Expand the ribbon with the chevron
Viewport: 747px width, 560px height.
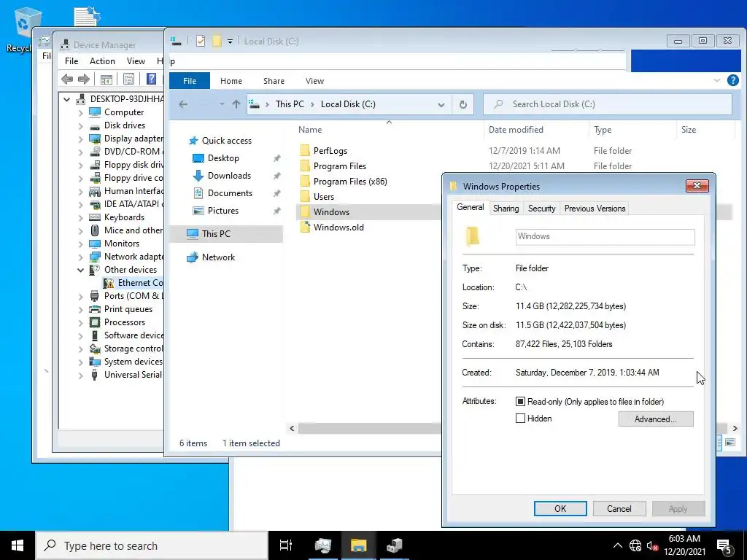(716, 80)
